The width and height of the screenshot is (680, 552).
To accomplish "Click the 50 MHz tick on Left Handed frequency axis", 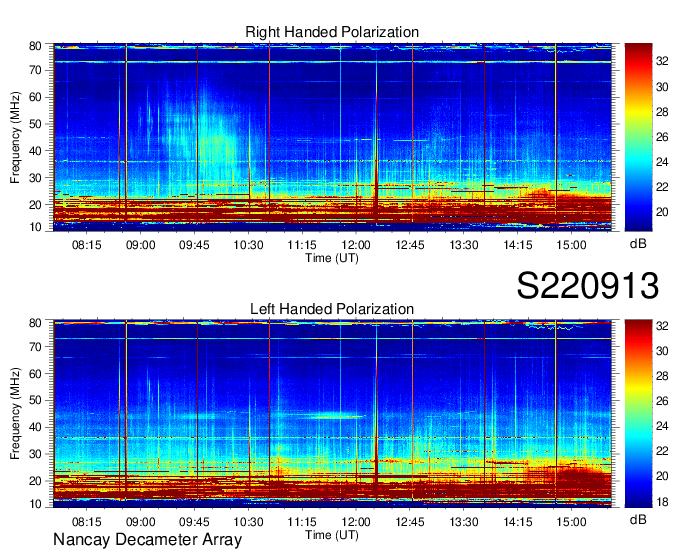I will (36, 400).
